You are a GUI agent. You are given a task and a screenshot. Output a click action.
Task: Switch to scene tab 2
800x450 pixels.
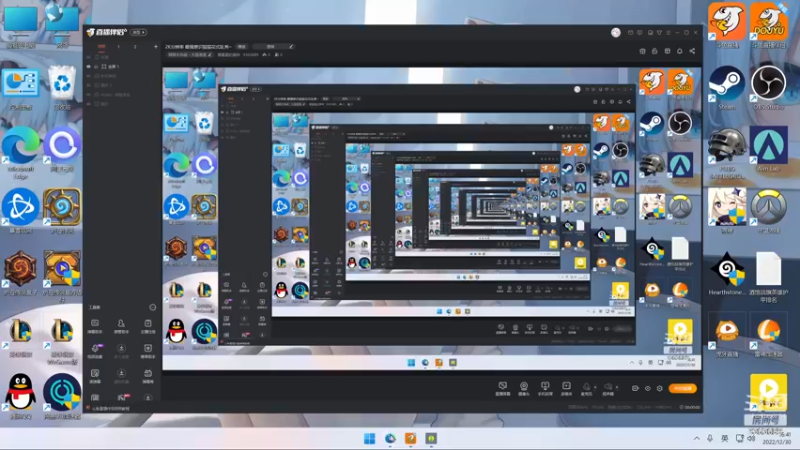click(135, 46)
